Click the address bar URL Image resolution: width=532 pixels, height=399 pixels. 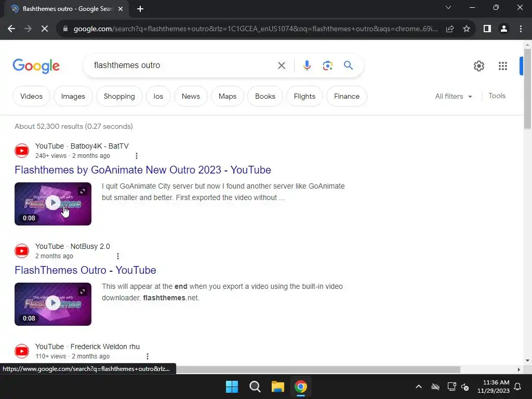(x=255, y=29)
